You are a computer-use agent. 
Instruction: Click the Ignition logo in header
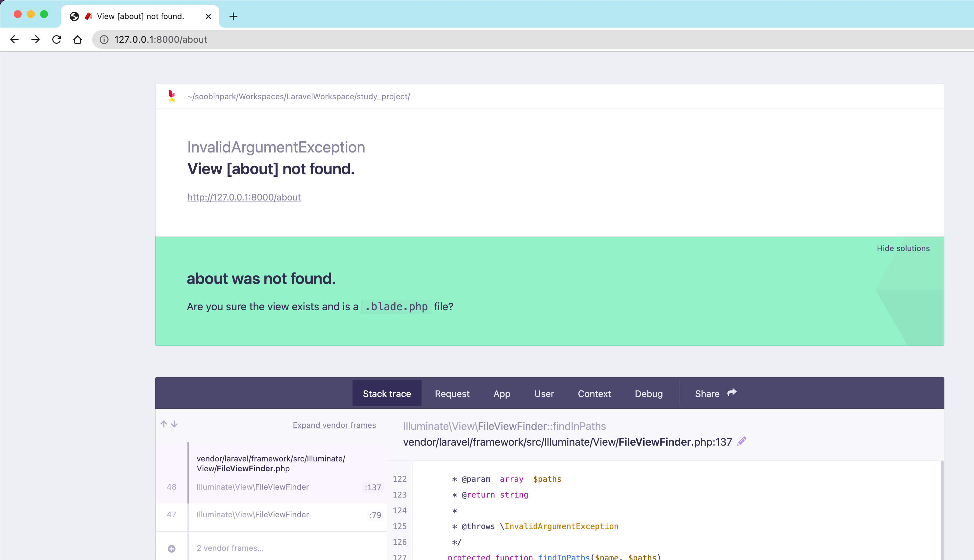pyautogui.click(x=172, y=96)
